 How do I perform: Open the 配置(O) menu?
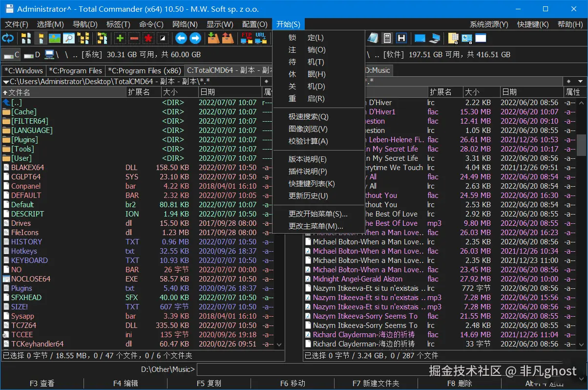255,24
